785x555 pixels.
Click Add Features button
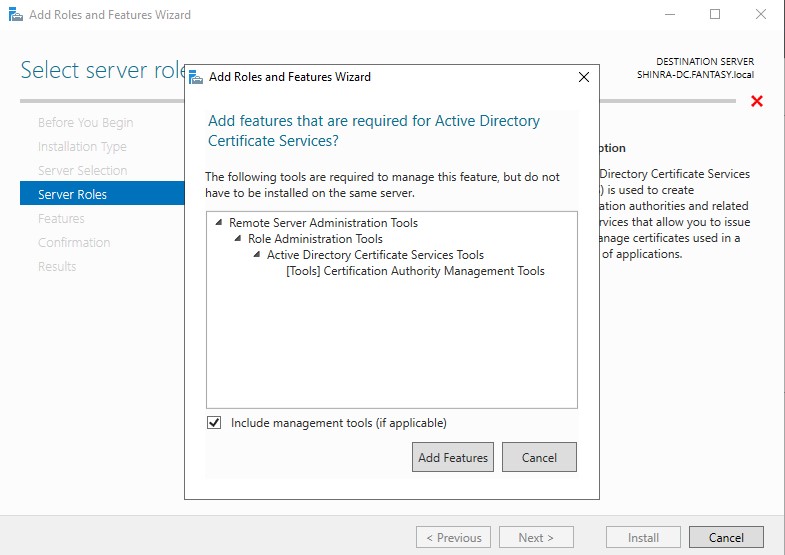coord(453,457)
